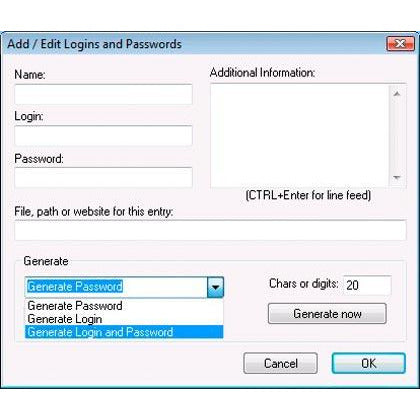Cancel the dialog

[281, 363]
